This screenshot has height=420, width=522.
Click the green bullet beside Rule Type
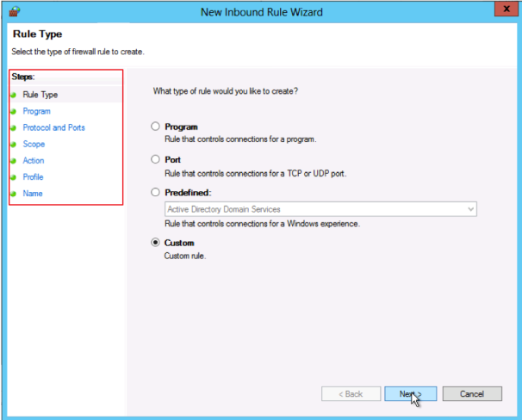[x=13, y=95]
